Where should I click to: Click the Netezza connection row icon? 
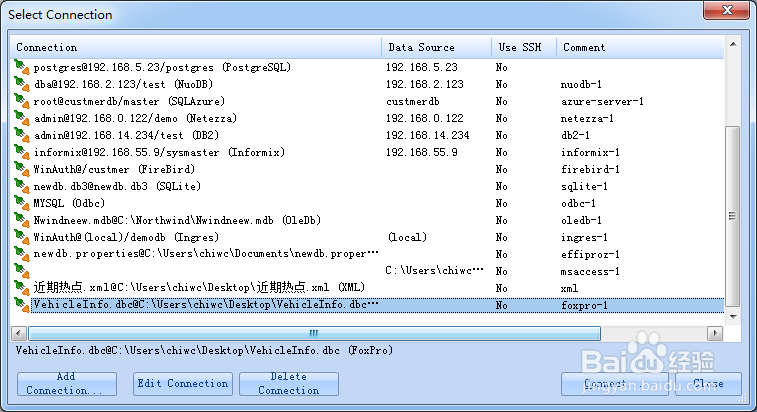click(22, 118)
